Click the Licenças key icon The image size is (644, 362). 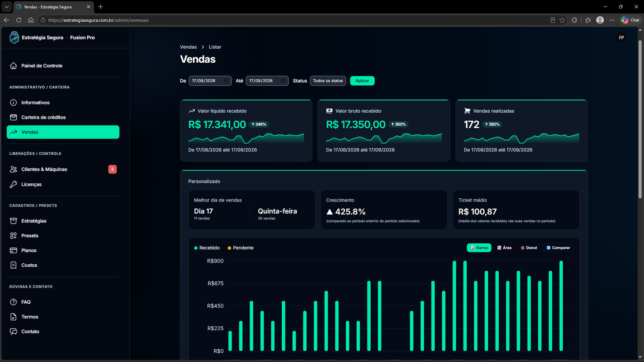(x=14, y=184)
